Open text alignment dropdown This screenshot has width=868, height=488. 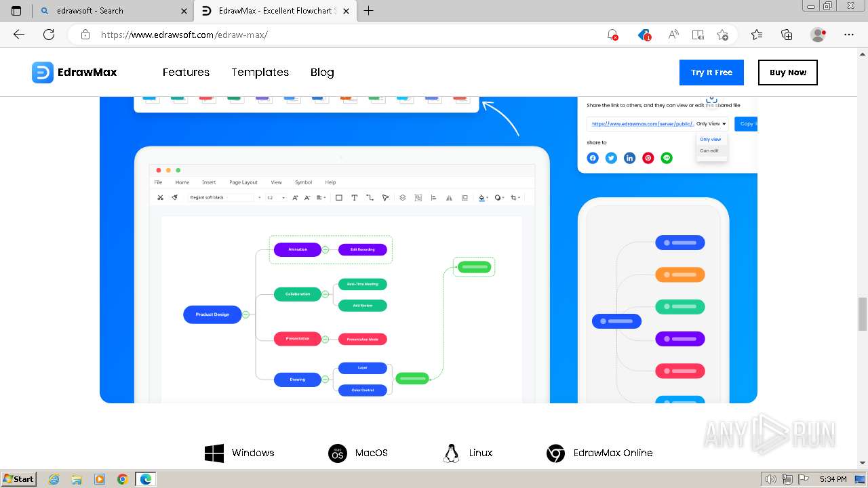coord(321,198)
